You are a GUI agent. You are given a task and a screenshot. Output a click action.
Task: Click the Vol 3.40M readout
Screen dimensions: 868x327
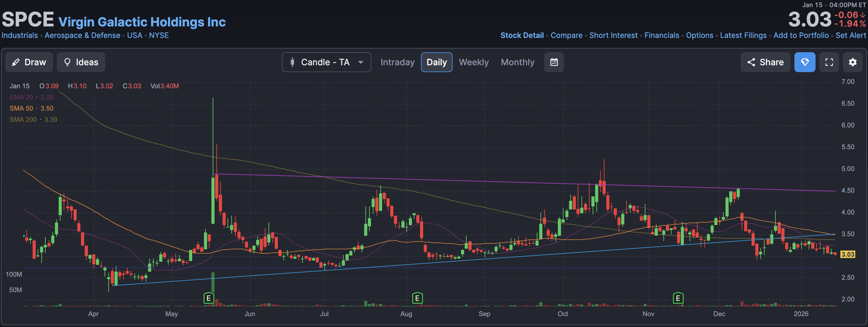click(165, 86)
